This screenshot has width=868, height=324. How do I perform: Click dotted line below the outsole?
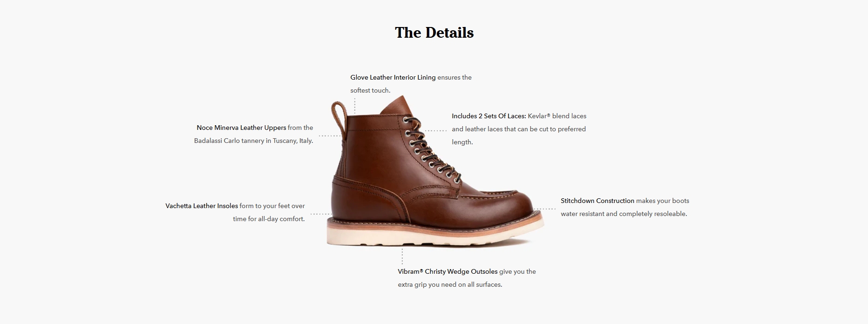tap(402, 256)
